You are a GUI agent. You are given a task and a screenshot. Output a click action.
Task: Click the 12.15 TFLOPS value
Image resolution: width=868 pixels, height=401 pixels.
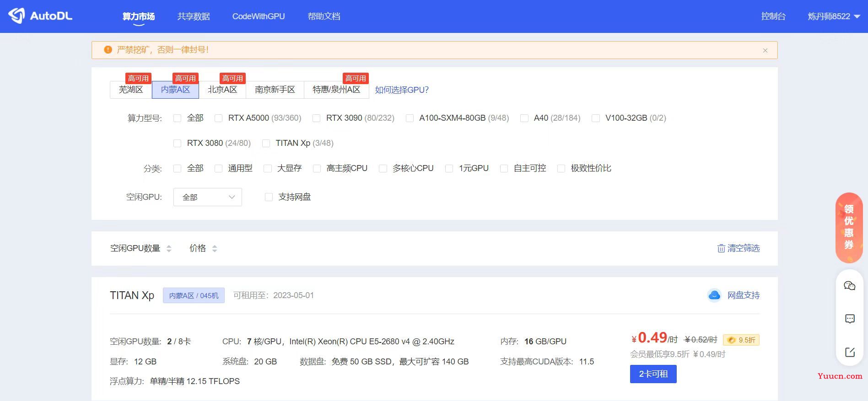tap(213, 381)
